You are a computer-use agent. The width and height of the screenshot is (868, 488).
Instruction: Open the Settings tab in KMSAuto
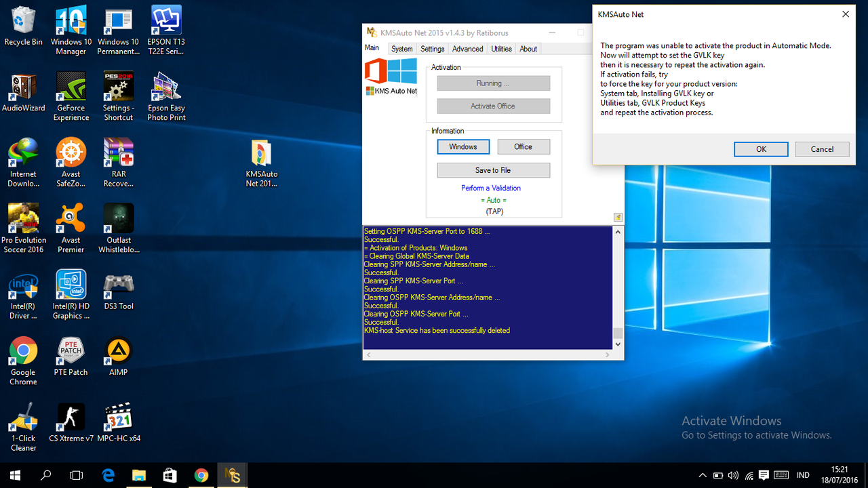(432, 49)
